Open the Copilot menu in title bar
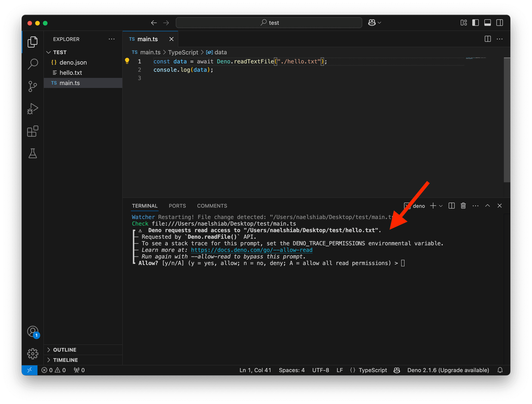Viewport: 532px width, 404px height. click(x=375, y=23)
